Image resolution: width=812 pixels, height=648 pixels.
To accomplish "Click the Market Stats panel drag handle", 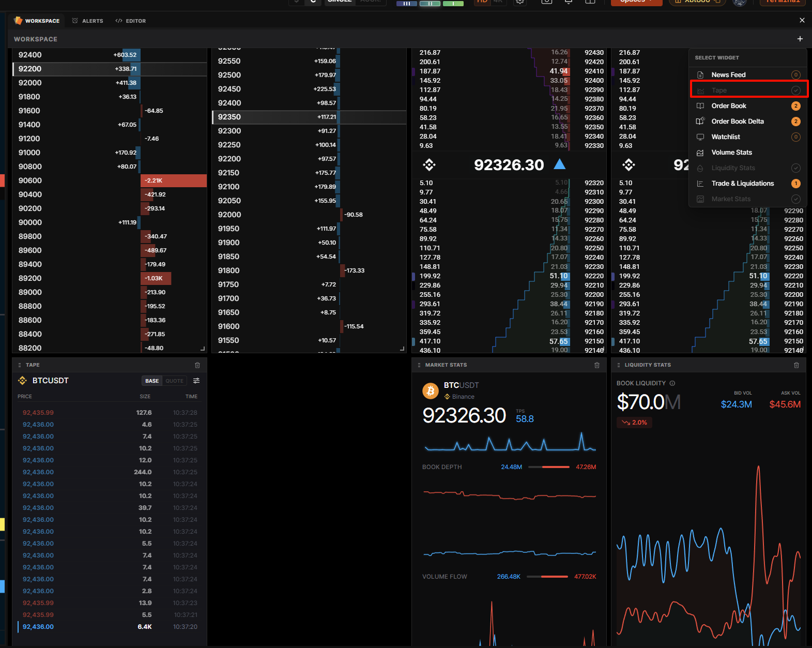I will (419, 365).
